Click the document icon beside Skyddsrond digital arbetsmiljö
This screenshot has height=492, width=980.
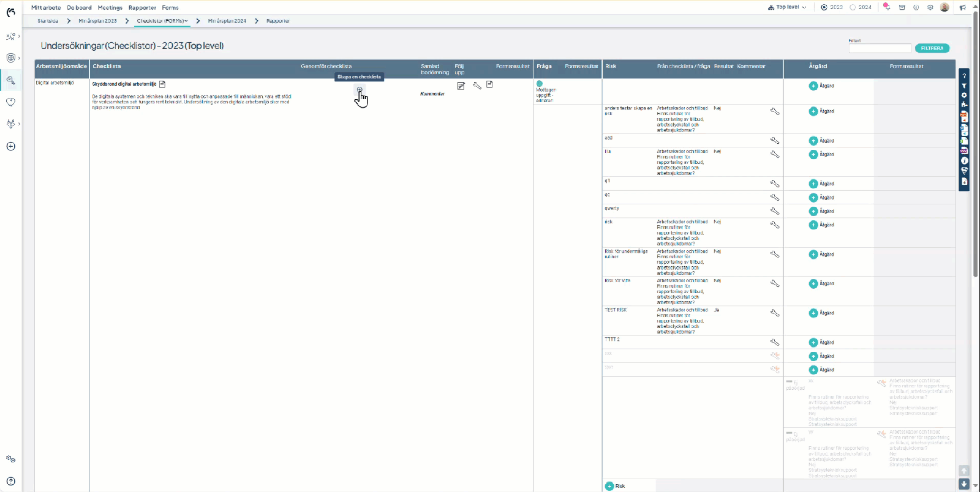[x=162, y=84]
